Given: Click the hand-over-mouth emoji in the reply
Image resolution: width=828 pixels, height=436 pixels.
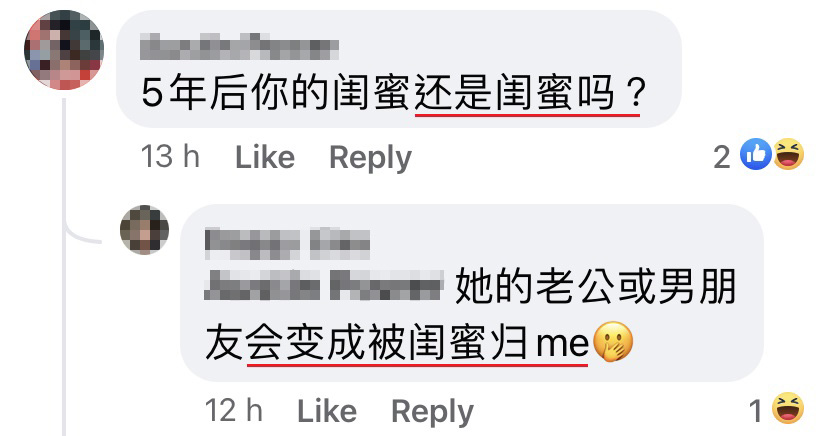Looking at the screenshot, I should 613,341.
